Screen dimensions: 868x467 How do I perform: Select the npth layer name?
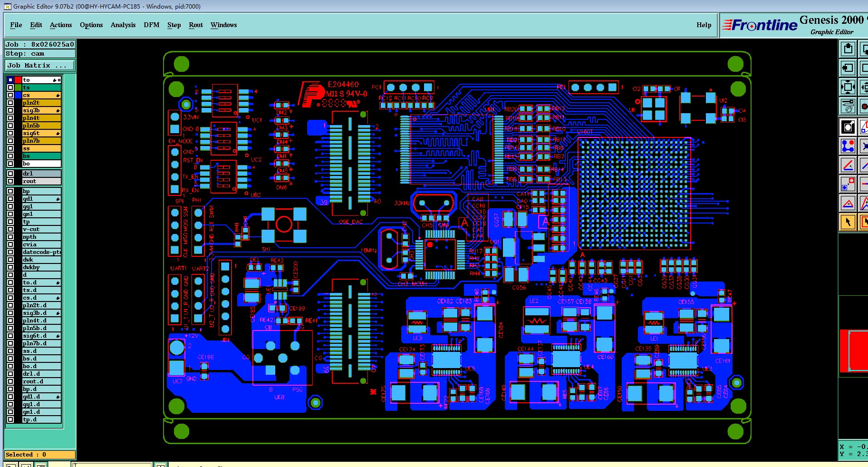click(x=41, y=237)
